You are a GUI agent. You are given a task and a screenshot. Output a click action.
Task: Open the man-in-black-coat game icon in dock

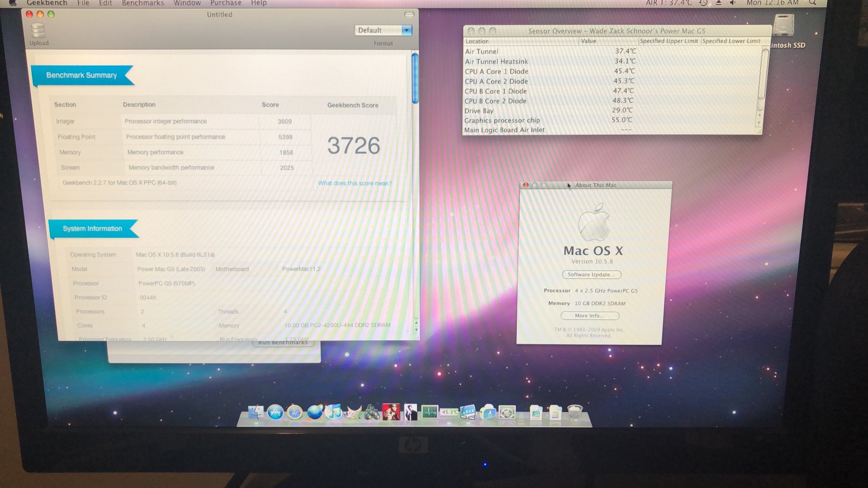point(410,412)
